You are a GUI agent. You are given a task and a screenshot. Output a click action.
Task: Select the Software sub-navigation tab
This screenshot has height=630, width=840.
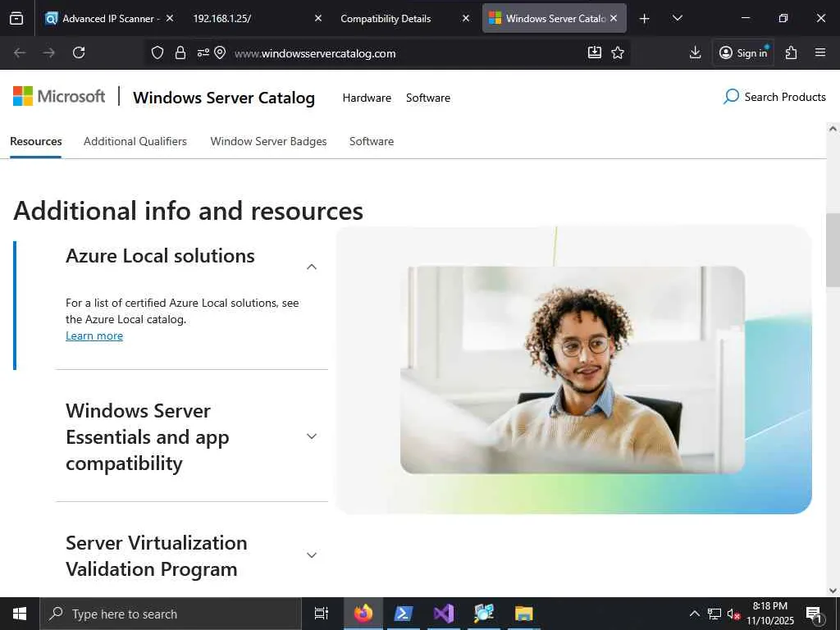(372, 141)
